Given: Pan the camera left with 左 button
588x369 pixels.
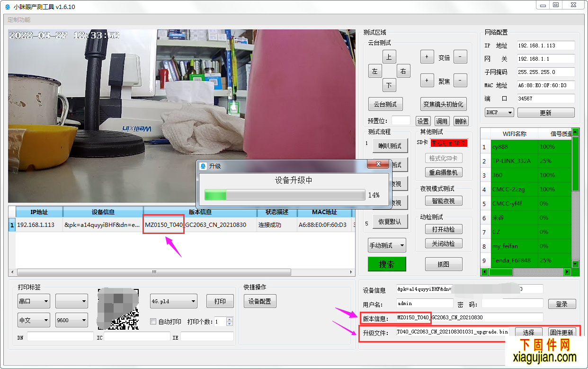Looking at the screenshot, I should (x=375, y=71).
